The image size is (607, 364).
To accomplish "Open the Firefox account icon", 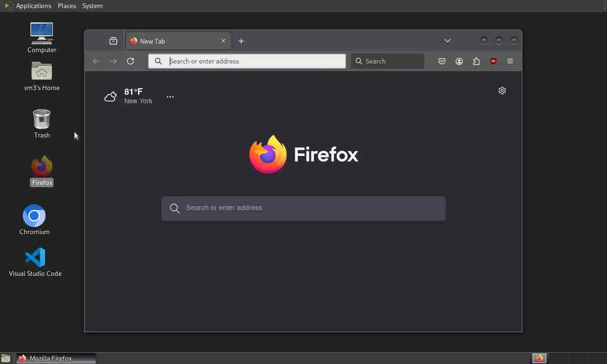I will click(x=459, y=61).
